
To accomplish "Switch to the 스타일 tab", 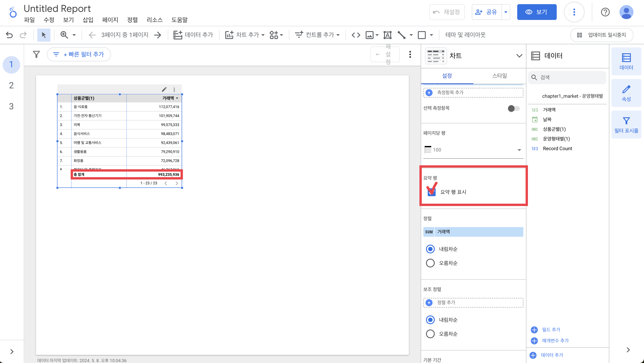I will pos(499,76).
